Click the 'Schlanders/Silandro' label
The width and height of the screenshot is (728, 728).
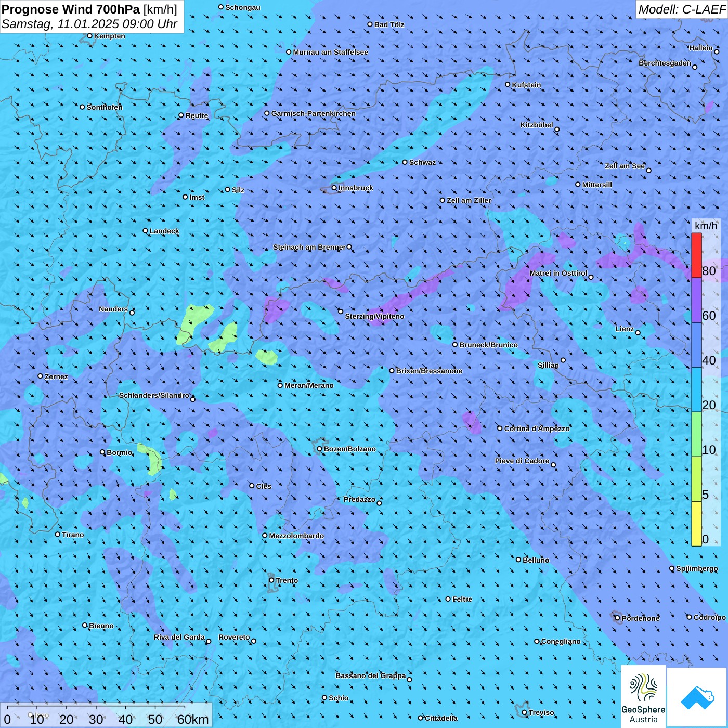click(154, 395)
